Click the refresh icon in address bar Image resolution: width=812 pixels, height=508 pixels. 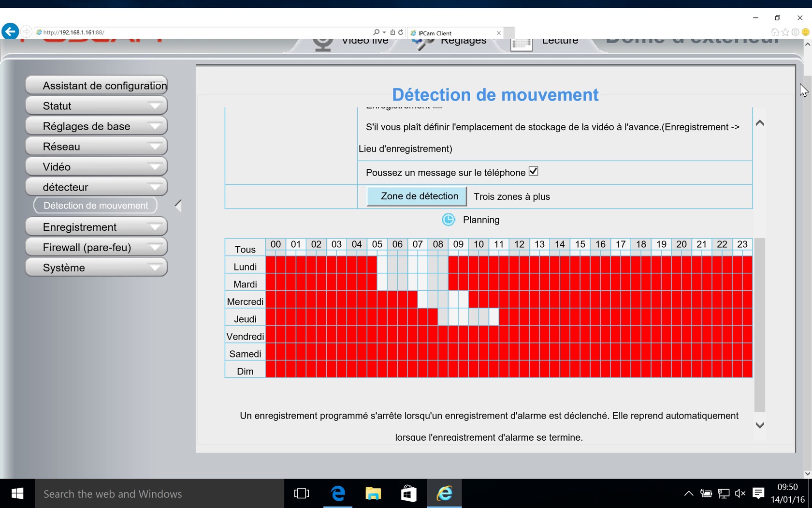401,32
